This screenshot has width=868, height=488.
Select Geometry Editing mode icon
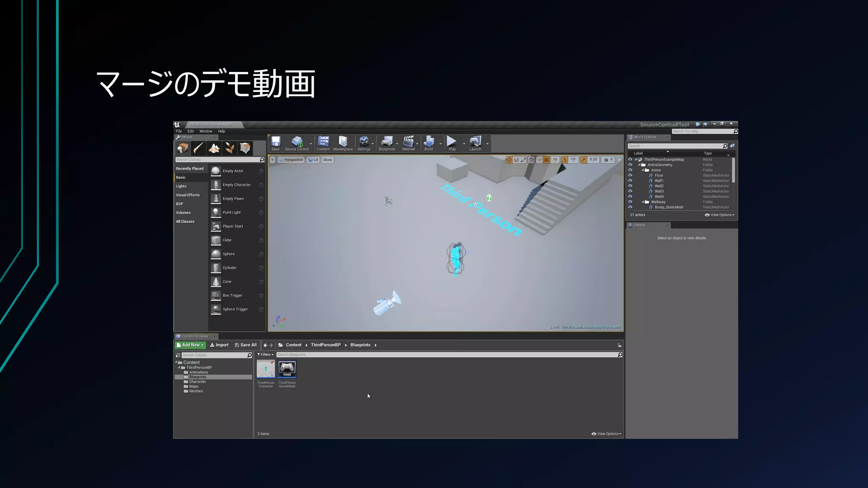245,148
